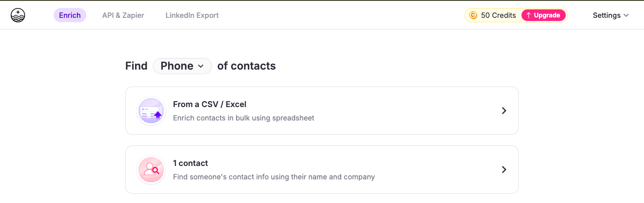Click "Find someone's contact info" description

[x=274, y=177]
